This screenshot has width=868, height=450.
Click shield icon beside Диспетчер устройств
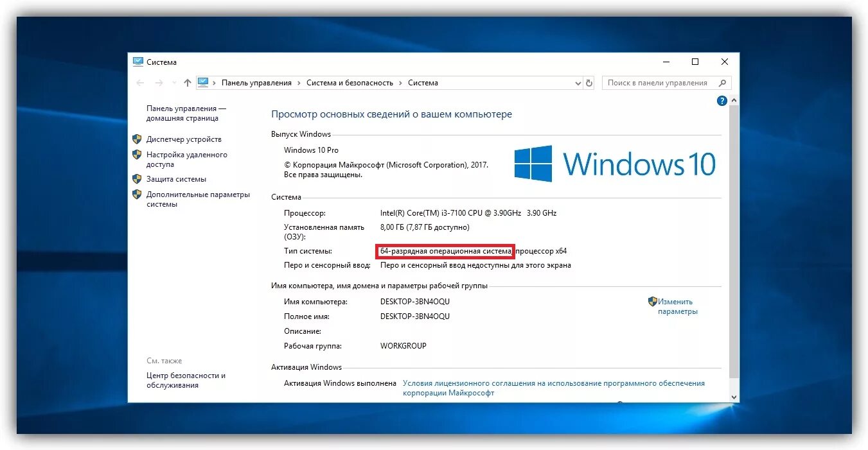[137, 139]
